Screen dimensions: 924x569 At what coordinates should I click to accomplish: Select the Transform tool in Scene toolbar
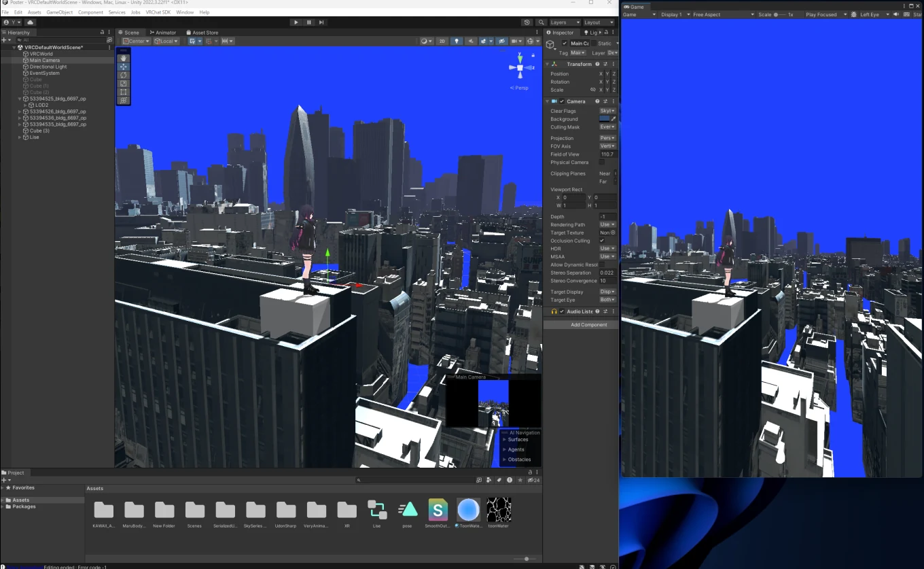[x=123, y=100]
